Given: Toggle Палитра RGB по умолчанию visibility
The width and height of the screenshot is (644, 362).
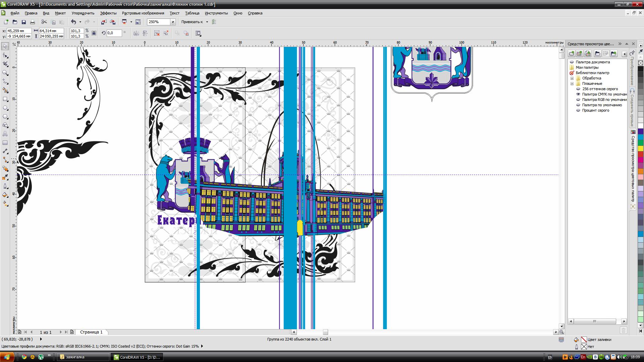Looking at the screenshot, I should (x=578, y=100).
